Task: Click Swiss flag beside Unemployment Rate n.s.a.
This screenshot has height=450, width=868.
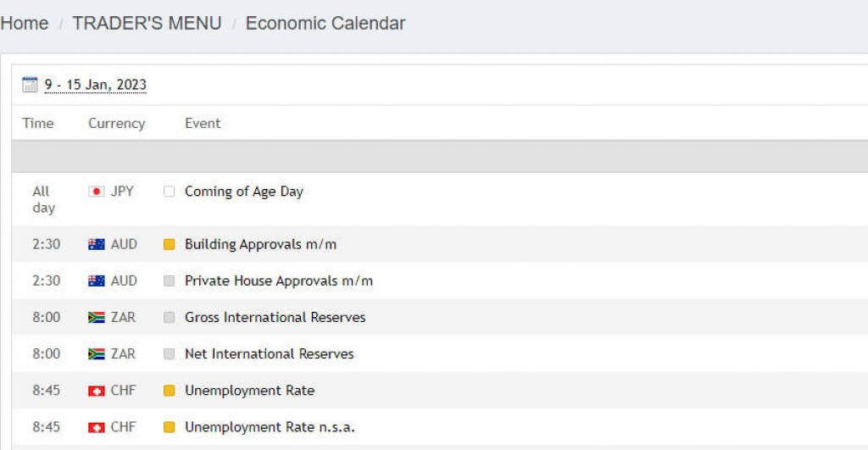Action: (97, 427)
